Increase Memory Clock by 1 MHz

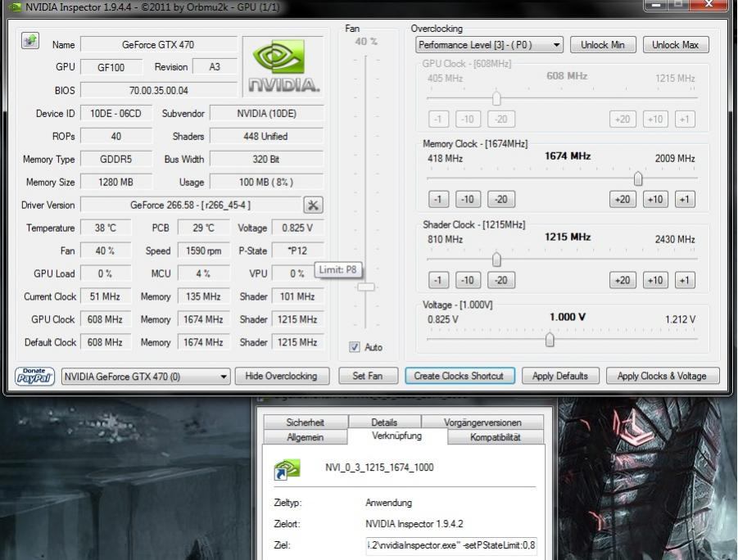[x=684, y=199]
